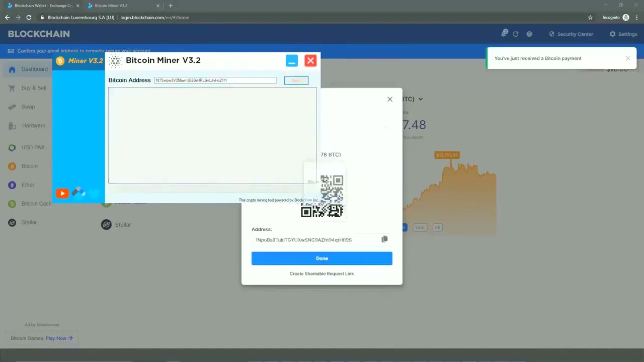644x362 pixels.
Task: Copy the receive address to clipboard
Action: (x=384, y=239)
